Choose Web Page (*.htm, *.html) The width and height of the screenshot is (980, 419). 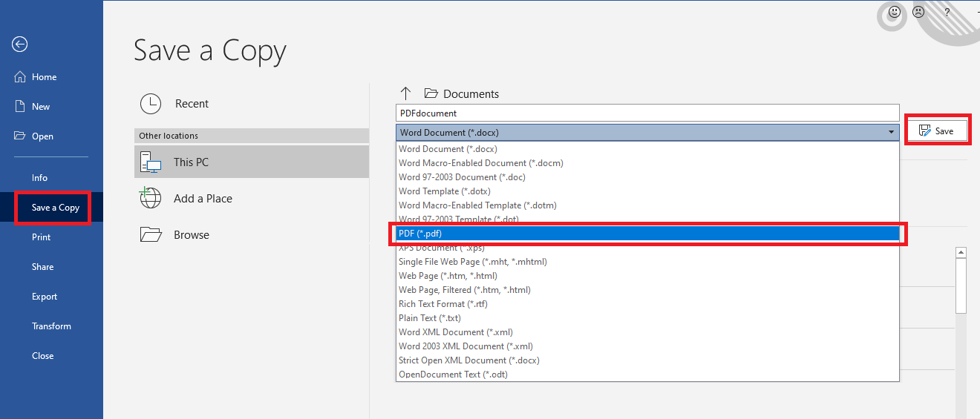647,276
